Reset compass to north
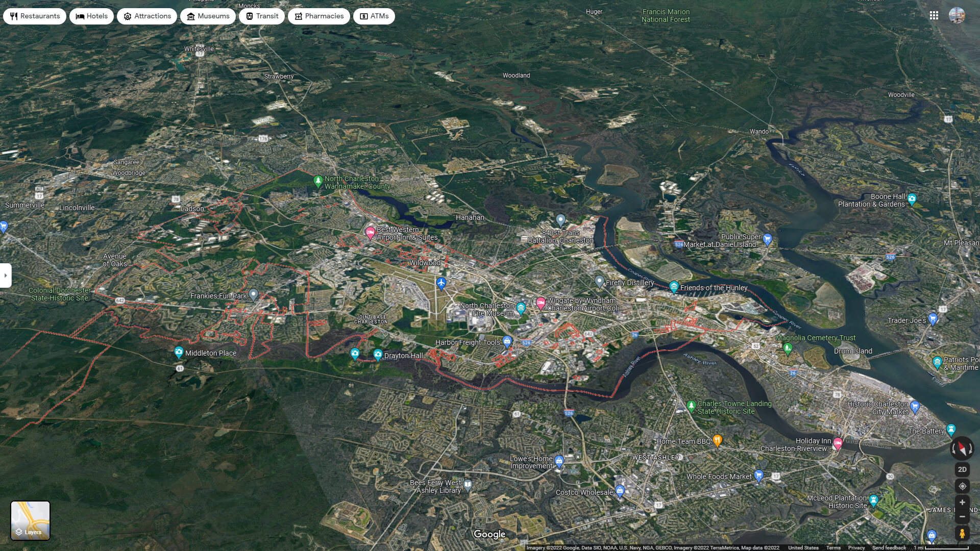980x551 pixels. coord(962,449)
